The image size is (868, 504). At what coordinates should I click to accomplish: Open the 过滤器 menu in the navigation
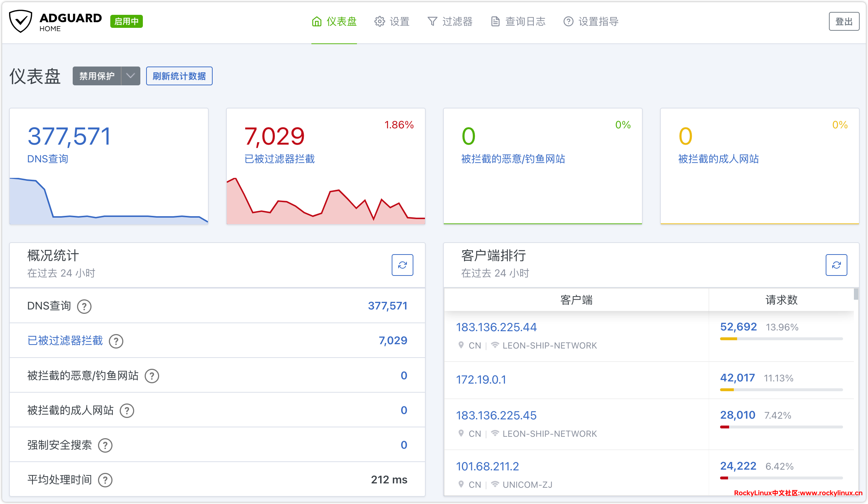click(x=450, y=22)
